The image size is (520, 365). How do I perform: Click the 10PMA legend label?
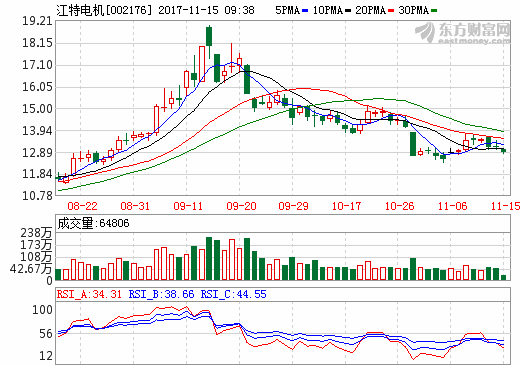(328, 10)
